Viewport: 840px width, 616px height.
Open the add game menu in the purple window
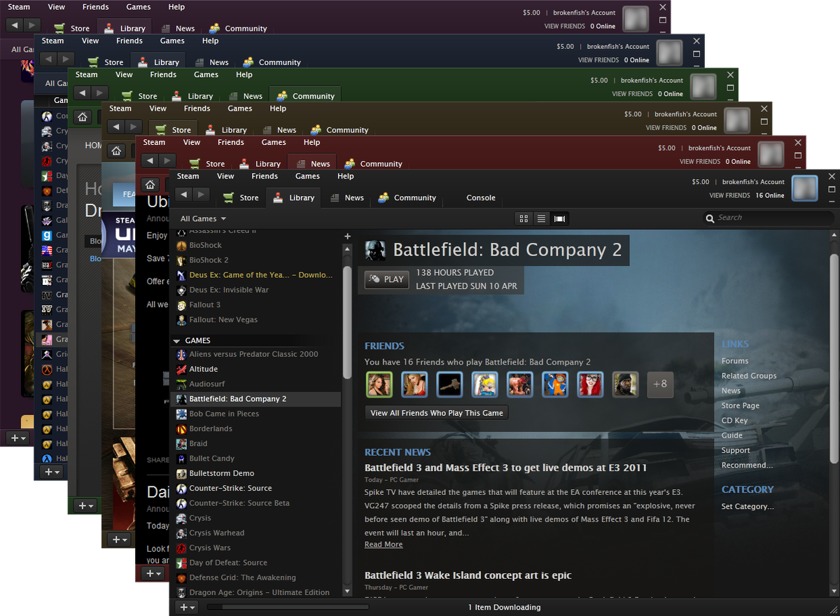19,437
